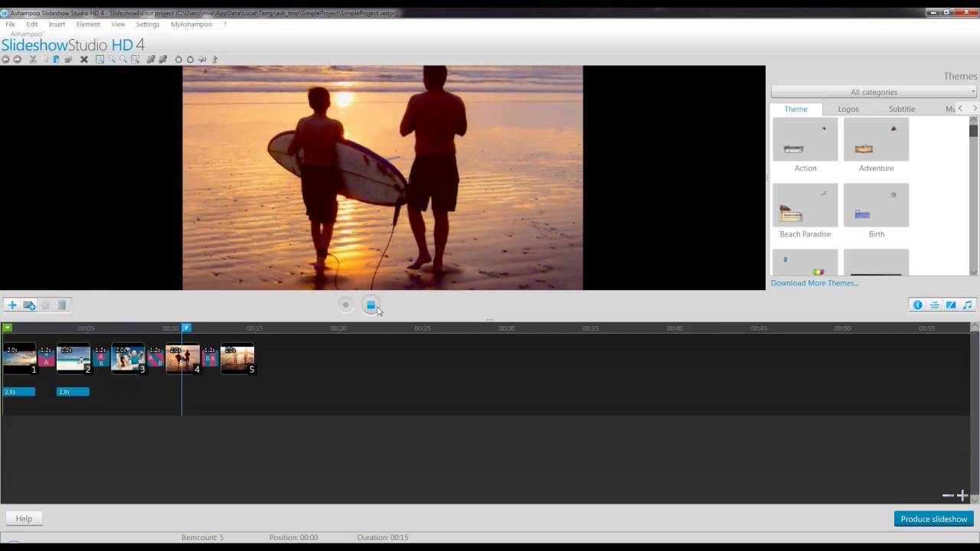Viewport: 980px width, 551px height.
Task: Expand more tabs with the right chevron arrow
Action: (973, 109)
